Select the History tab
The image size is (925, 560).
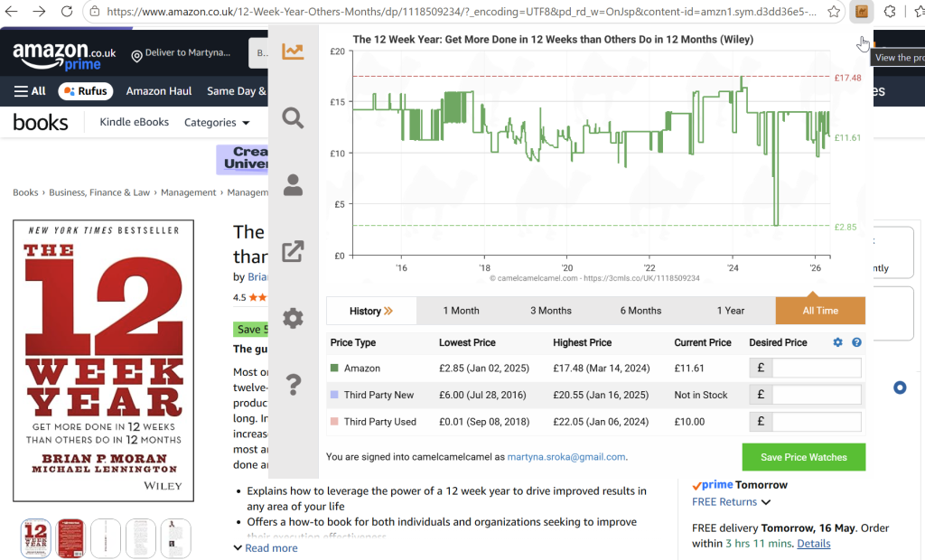tap(371, 311)
